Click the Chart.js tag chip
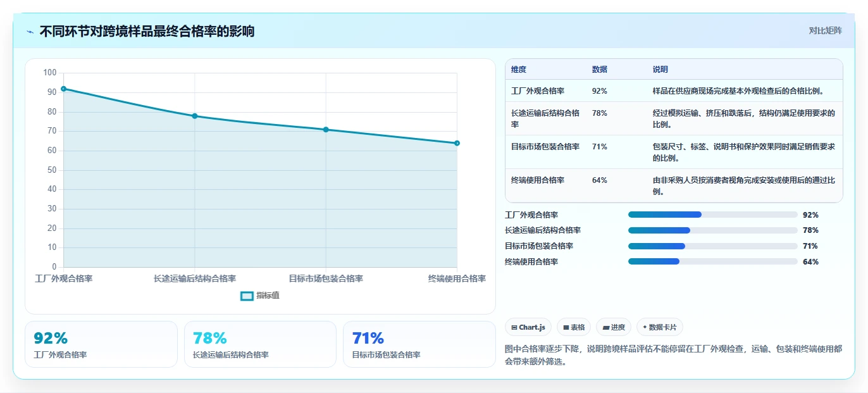The width and height of the screenshot is (868, 393). [x=528, y=327]
